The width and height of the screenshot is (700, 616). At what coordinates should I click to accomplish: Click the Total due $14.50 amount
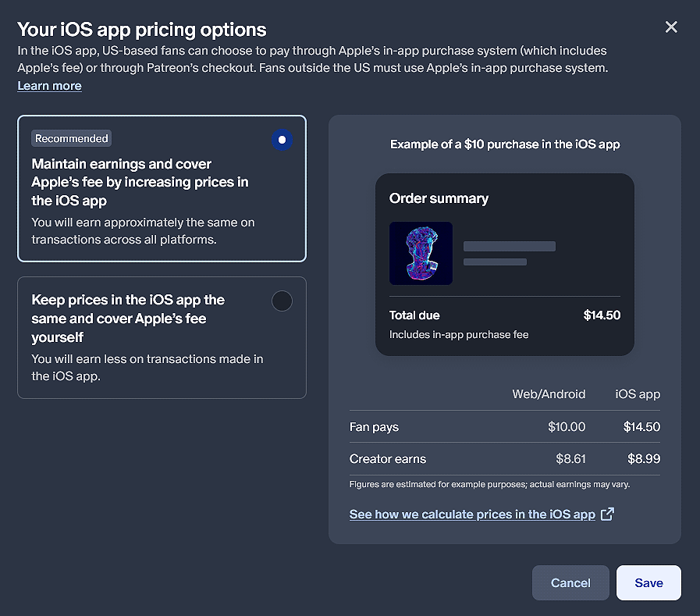coord(602,315)
